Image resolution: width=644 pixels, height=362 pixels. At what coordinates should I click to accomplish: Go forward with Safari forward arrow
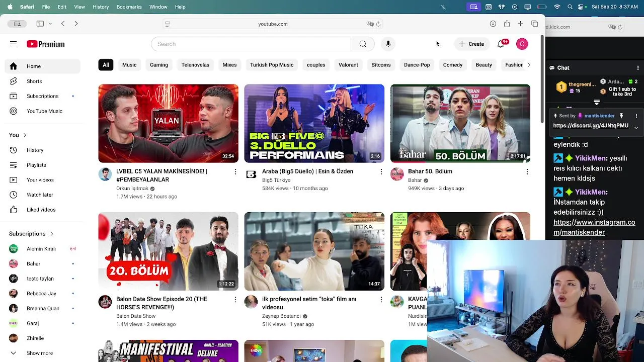point(76,24)
